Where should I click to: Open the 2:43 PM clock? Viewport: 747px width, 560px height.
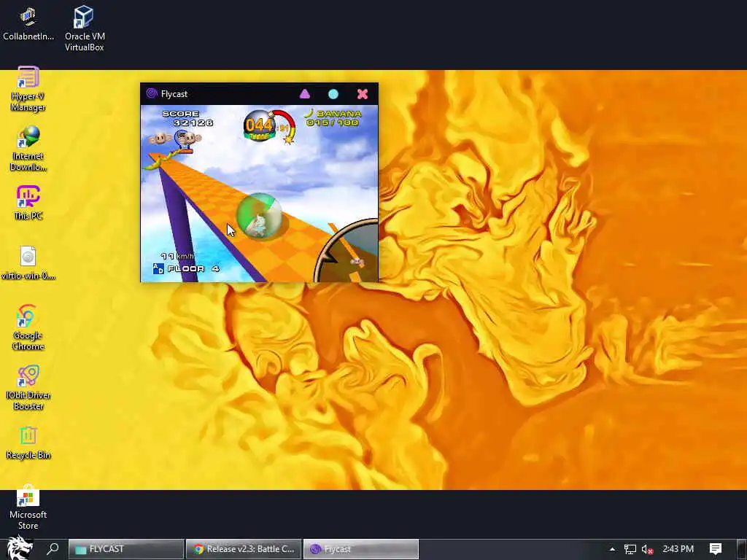pos(678,548)
